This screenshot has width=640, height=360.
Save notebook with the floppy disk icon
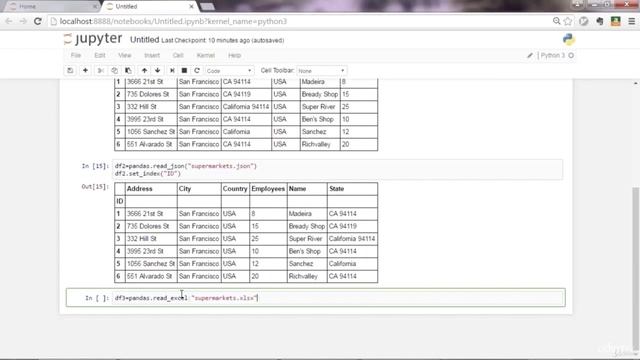pos(70,71)
